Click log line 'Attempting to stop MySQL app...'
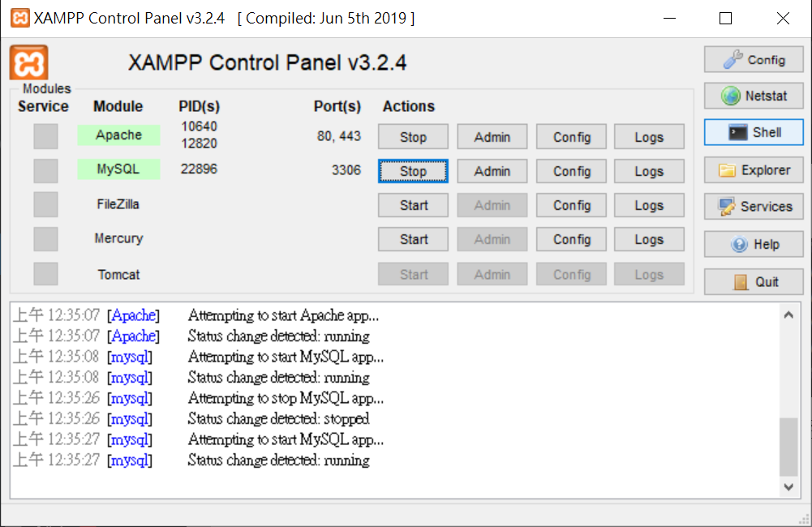The width and height of the screenshot is (812, 527). [x=286, y=398]
